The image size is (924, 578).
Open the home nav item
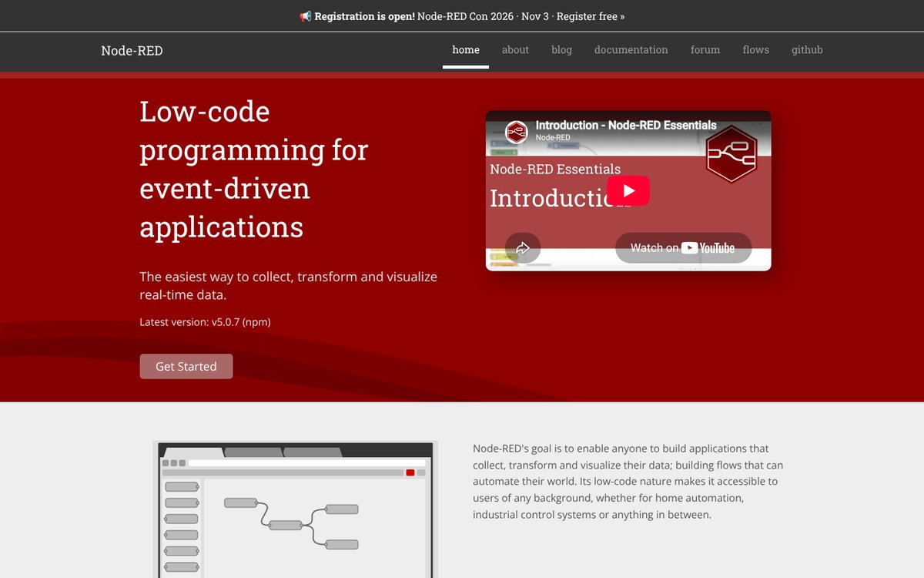[x=466, y=50]
